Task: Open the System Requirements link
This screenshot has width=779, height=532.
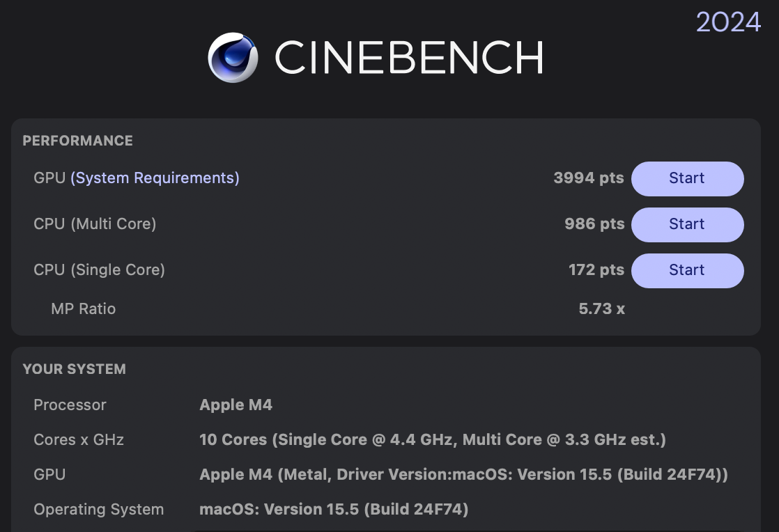Action: (155, 178)
